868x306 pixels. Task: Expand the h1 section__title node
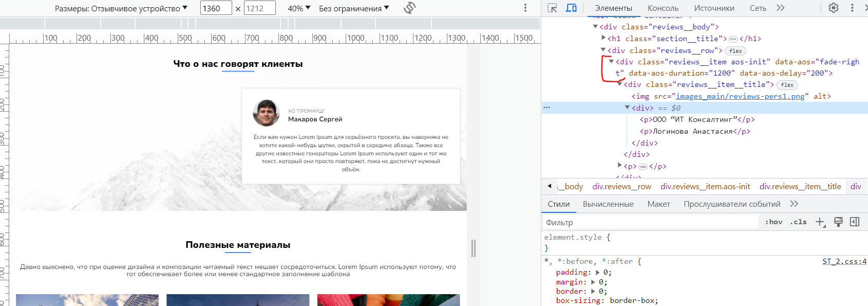[x=603, y=38]
